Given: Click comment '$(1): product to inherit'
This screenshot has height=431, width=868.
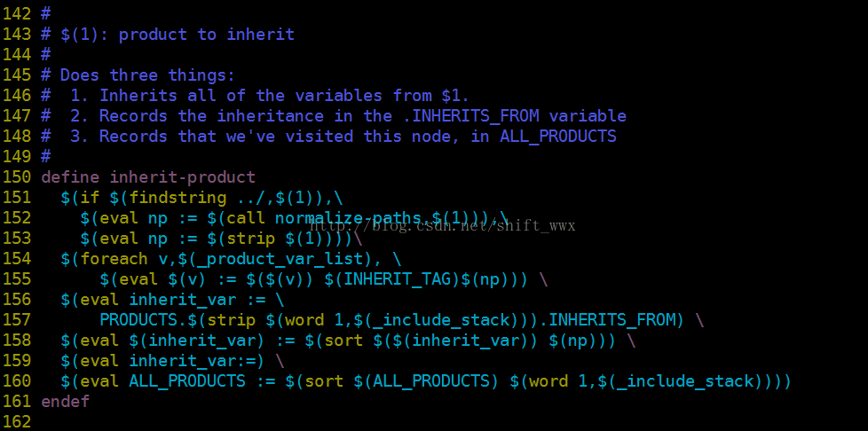Looking at the screenshot, I should 178,35.
